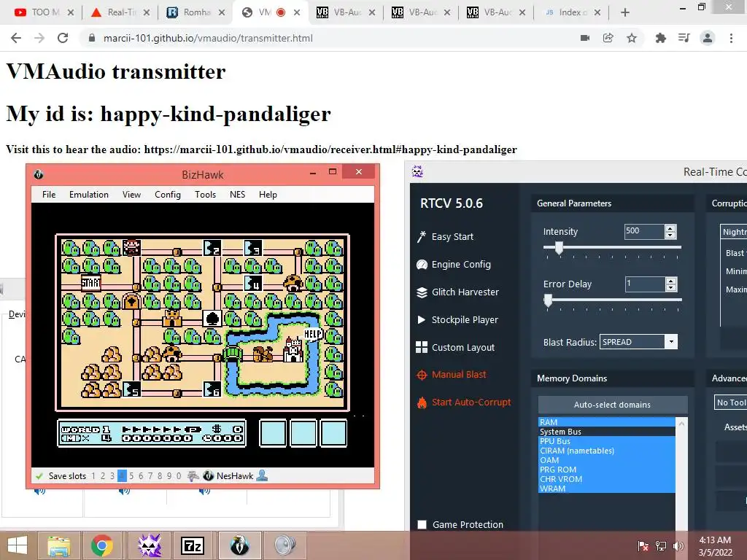Screen dimensions: 747x560
Task: Toggle the OAM memory domain
Action: point(606,460)
